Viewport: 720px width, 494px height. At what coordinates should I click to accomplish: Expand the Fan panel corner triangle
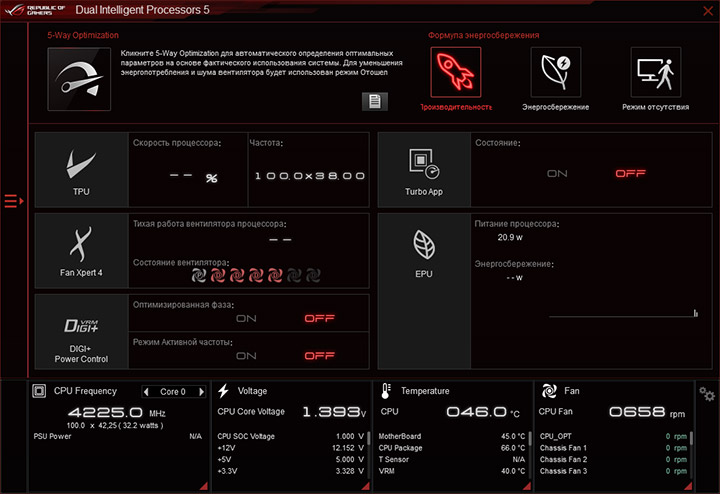click(x=688, y=486)
